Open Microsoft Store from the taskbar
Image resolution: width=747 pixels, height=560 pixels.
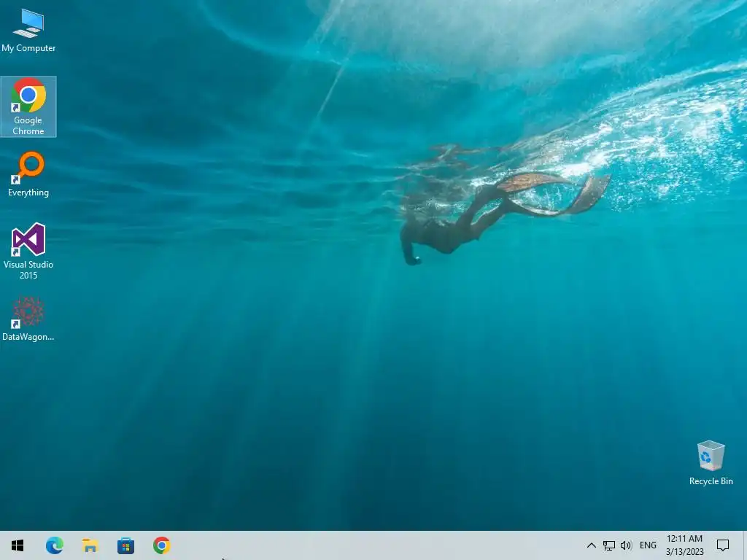click(x=125, y=545)
